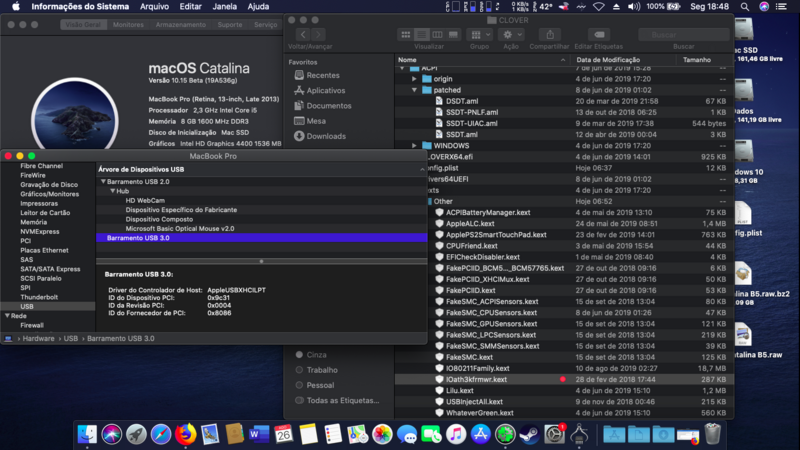Open the Editar menu
The image size is (800, 450).
[x=190, y=7]
